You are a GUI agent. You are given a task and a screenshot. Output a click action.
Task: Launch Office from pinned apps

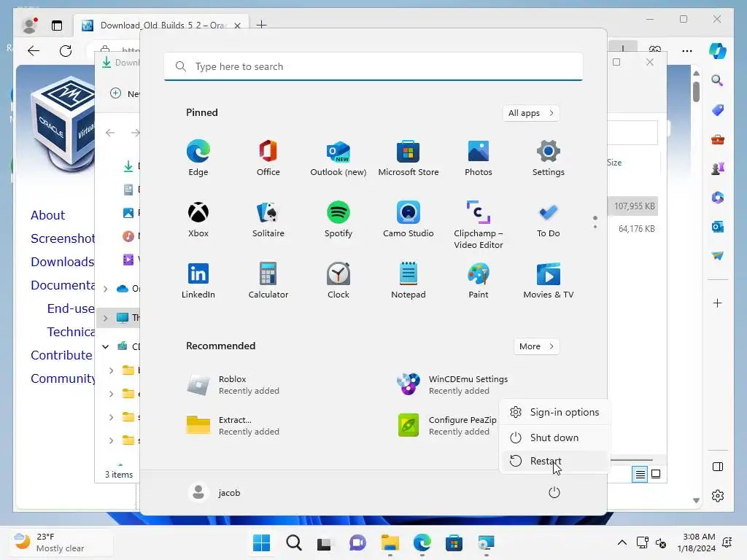click(268, 158)
